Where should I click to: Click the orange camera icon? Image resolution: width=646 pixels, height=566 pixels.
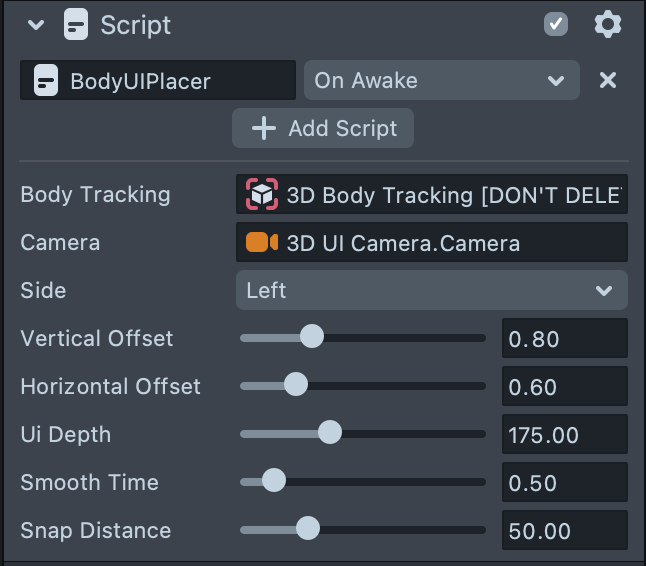coord(261,243)
